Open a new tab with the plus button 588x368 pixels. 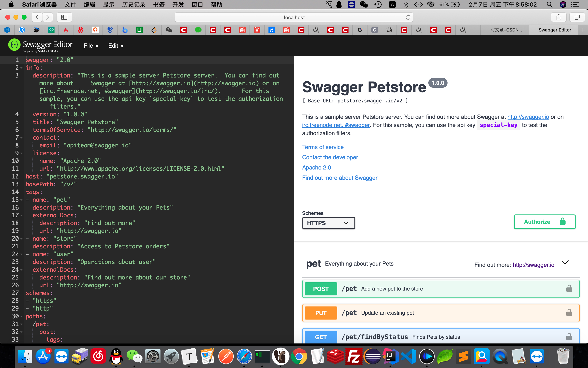pos(583,30)
